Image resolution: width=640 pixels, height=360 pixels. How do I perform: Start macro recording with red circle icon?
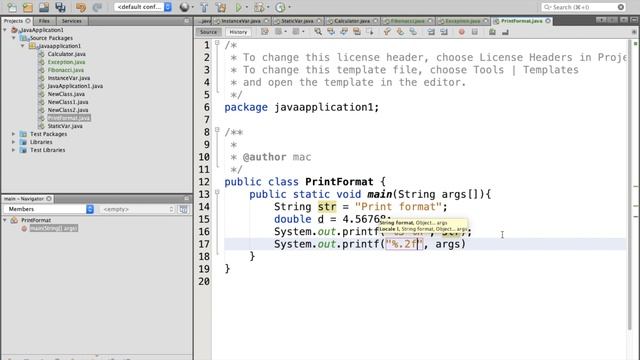[x=462, y=32]
